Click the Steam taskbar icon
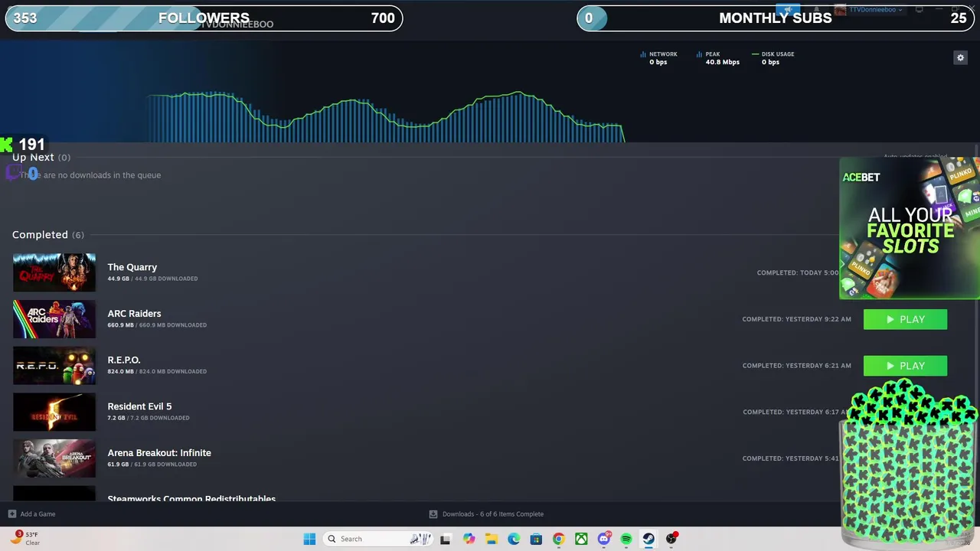980x551 pixels. tap(648, 539)
